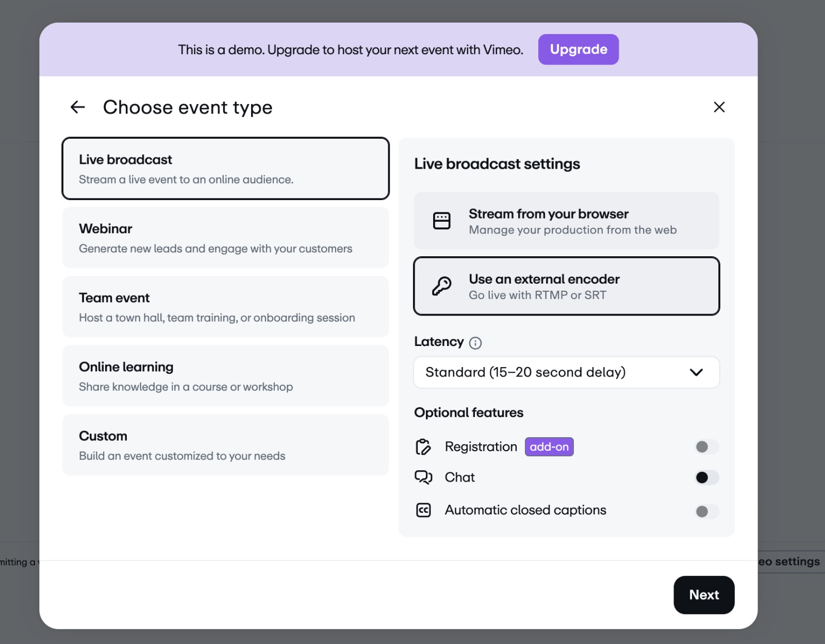Select Stream from your browser option

coord(566,221)
